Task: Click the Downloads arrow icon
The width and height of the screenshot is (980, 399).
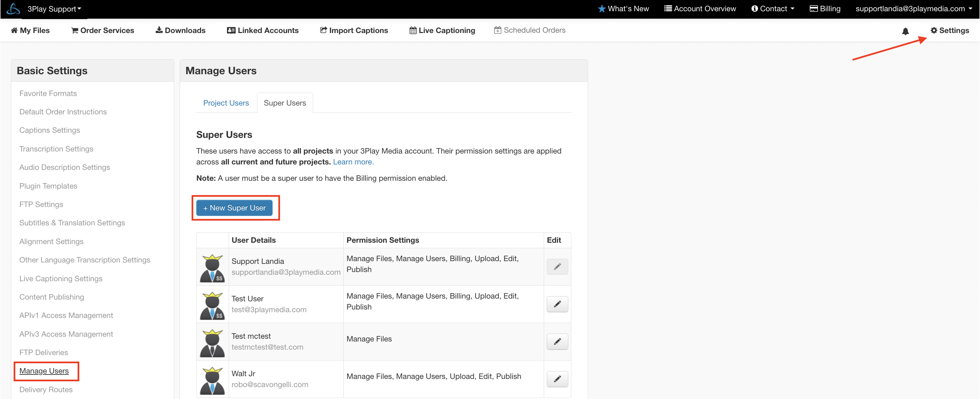Action: pos(159,30)
